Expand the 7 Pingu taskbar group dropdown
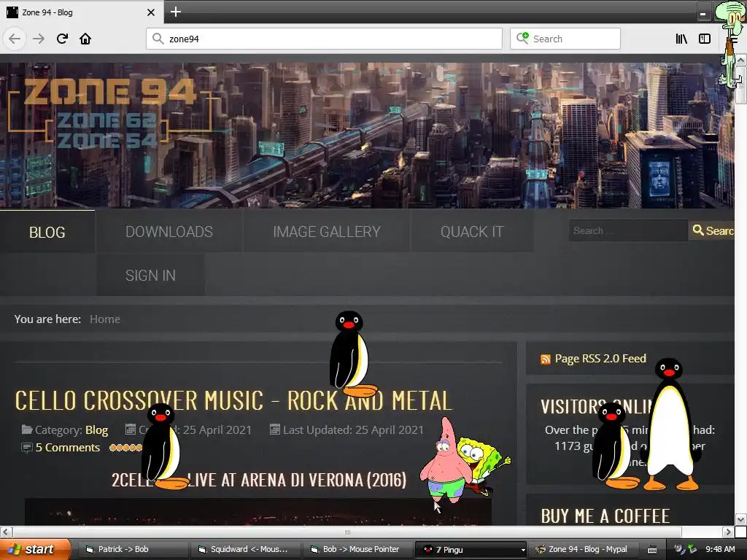 pos(523,550)
